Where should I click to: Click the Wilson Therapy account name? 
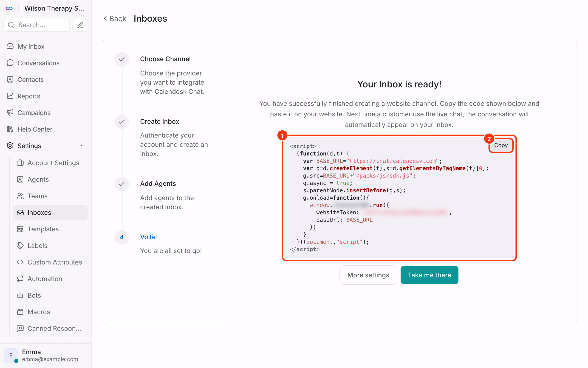(x=54, y=8)
